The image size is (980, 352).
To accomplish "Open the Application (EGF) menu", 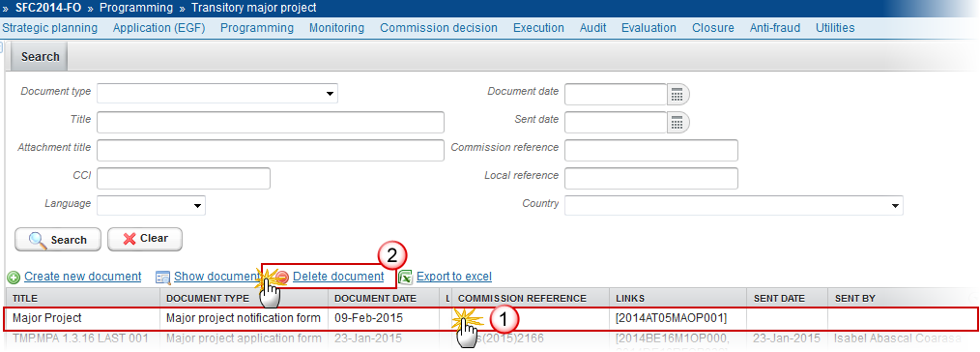I will 159,28.
